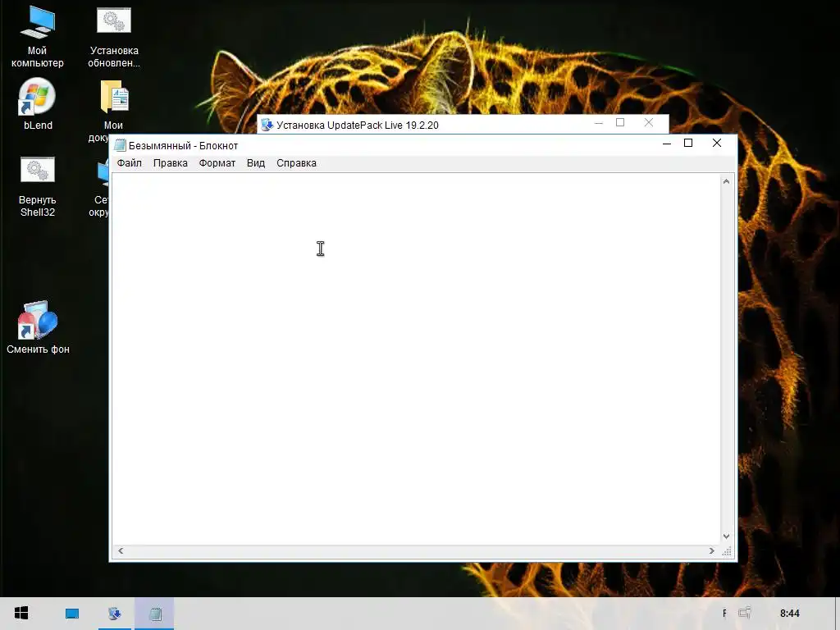Select the Сменить фон desktop shortcut
The height and width of the screenshot is (630, 840).
click(x=38, y=328)
